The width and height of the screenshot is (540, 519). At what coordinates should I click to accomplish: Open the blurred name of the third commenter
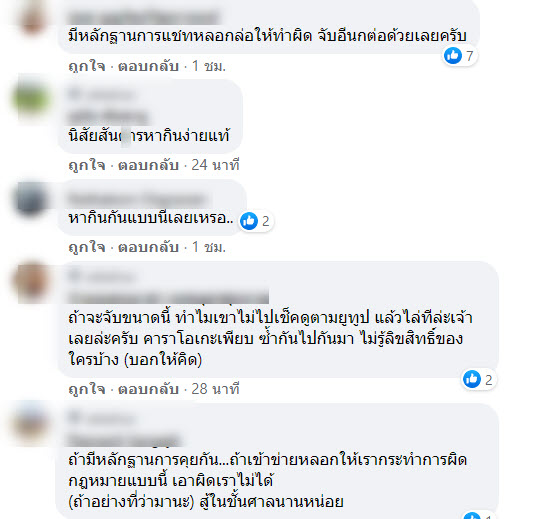pos(138,199)
